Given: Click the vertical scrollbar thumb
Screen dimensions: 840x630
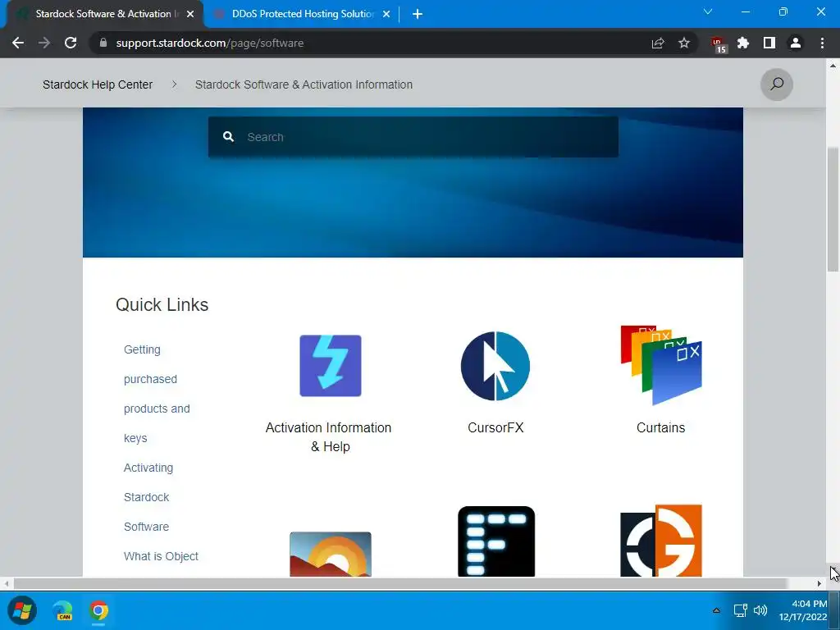Looking at the screenshot, I should pos(833,209).
